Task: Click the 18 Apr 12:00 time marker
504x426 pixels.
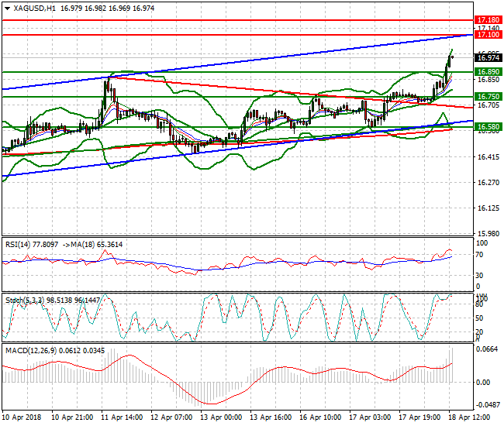Action: (469, 417)
